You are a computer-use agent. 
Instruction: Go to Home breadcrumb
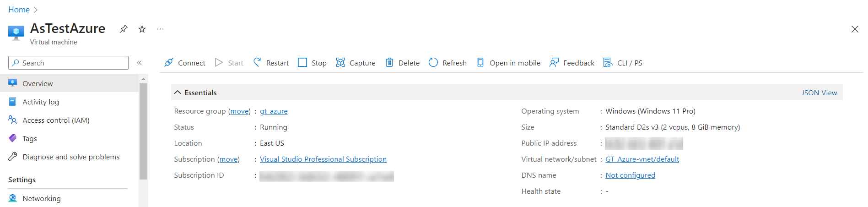pyautogui.click(x=19, y=10)
